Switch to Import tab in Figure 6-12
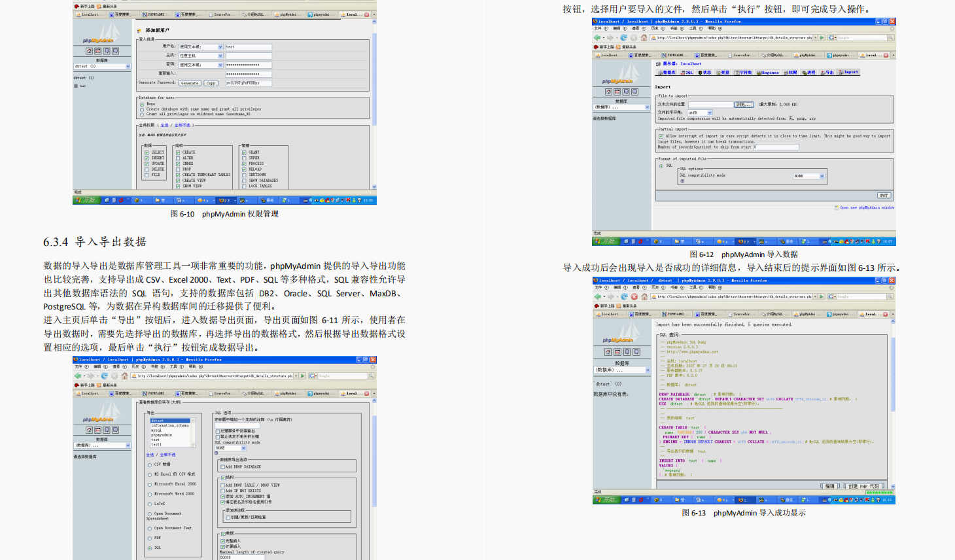This screenshot has height=560, width=955. 848,73
